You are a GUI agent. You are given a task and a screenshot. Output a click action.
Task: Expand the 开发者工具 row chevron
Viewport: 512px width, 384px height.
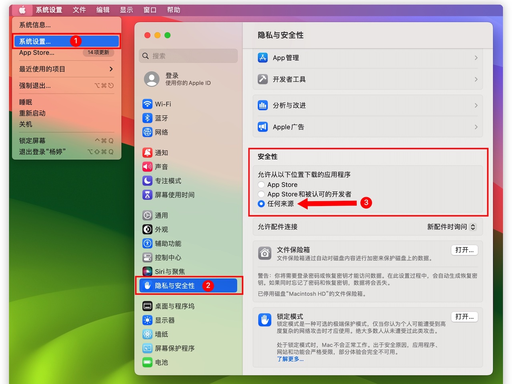pos(476,79)
